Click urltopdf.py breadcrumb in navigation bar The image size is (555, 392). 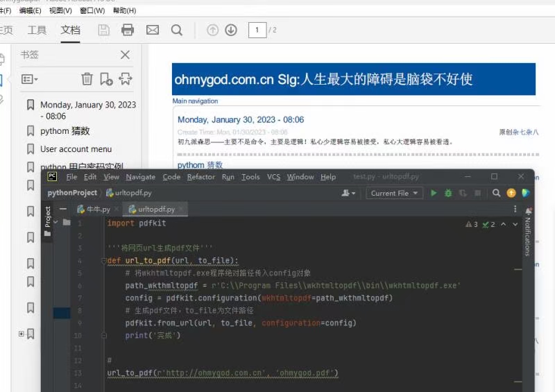coord(129,193)
